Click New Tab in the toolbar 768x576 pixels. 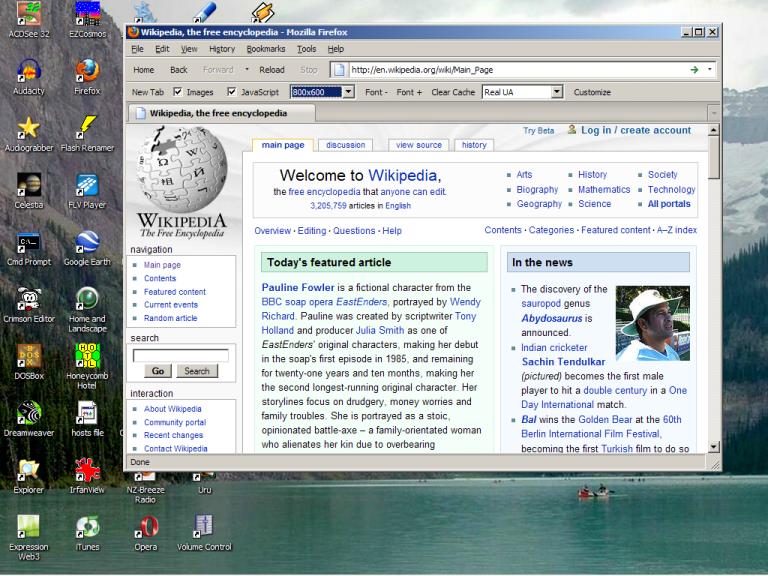[x=147, y=92]
